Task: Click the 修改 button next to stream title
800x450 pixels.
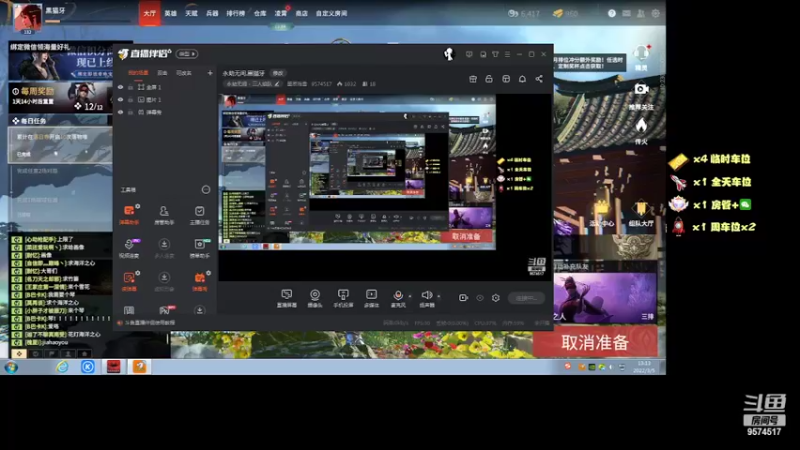Action: pyautogui.click(x=278, y=73)
